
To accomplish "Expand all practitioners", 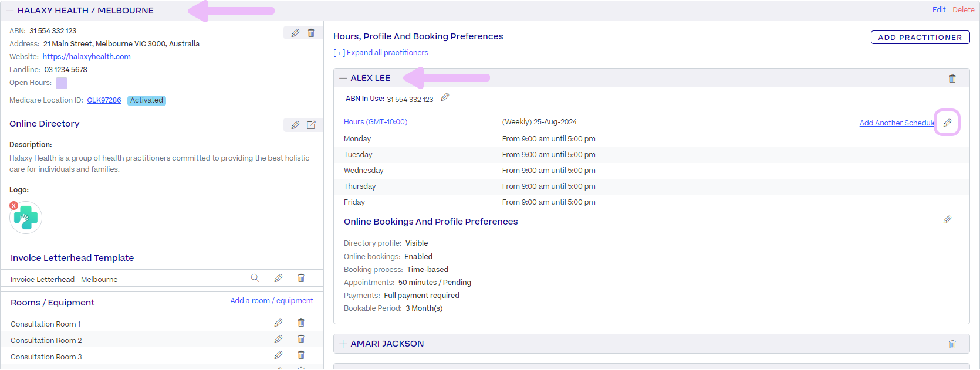I will click(381, 53).
